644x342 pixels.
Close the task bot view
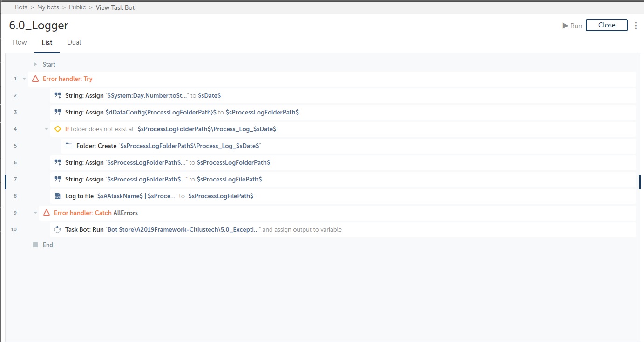(x=607, y=25)
